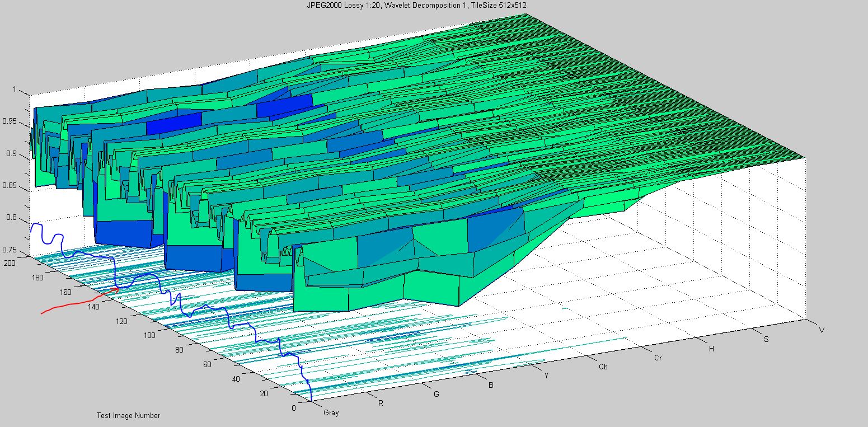Select the 'Y' channel tick label
This screenshot has width=868, height=427.
click(546, 376)
